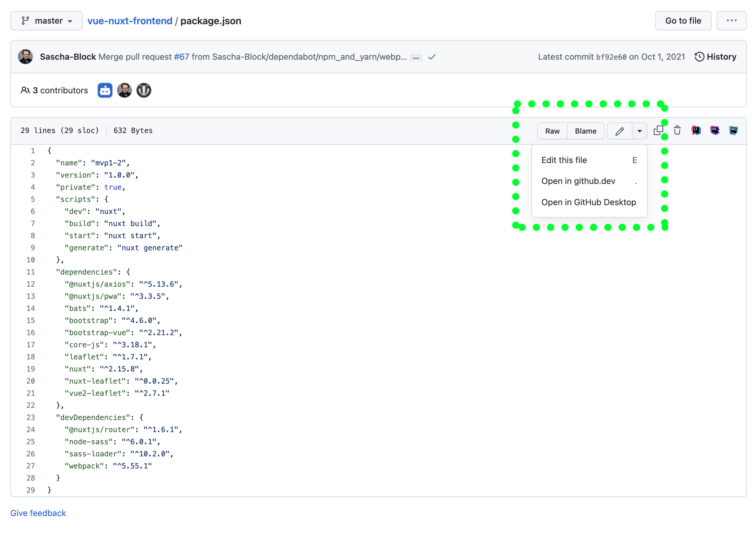
Task: Open the dependabot contributor avatar
Action: point(105,90)
